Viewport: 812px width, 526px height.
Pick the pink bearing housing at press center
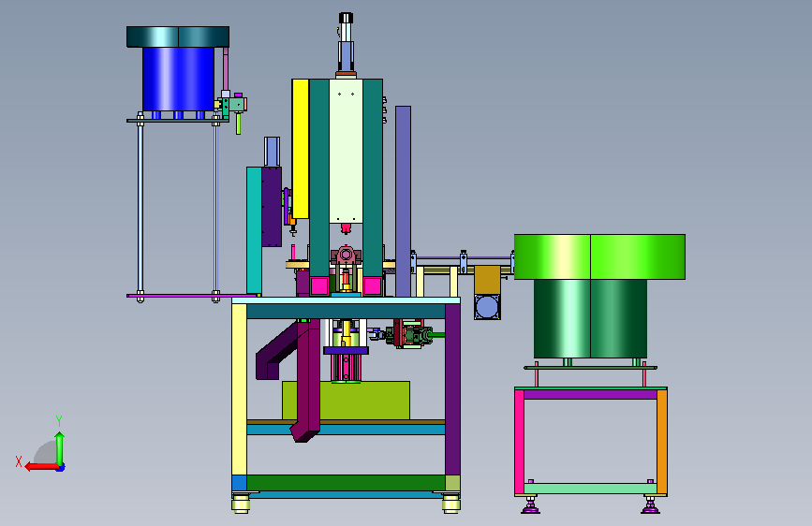coord(346,256)
